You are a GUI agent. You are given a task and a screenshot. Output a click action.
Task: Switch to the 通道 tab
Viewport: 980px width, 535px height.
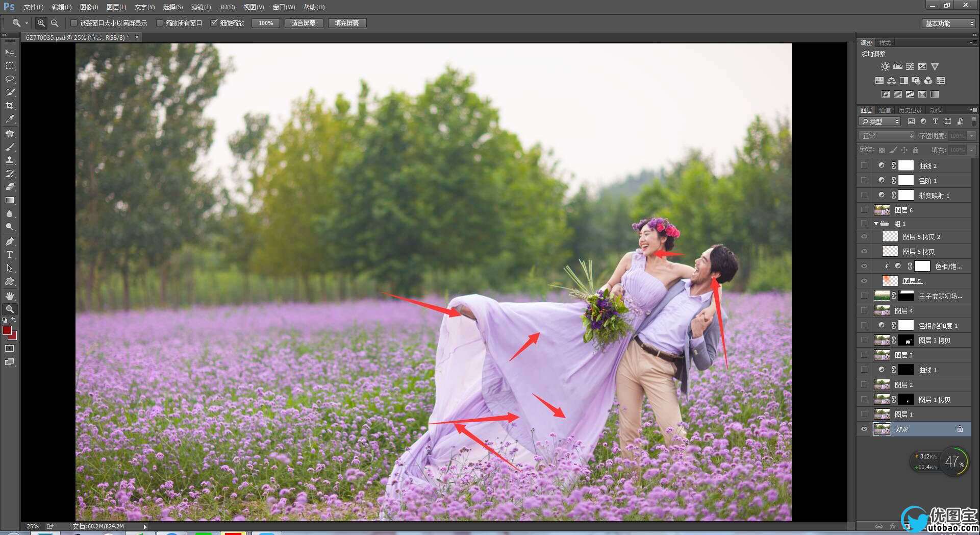tap(885, 110)
